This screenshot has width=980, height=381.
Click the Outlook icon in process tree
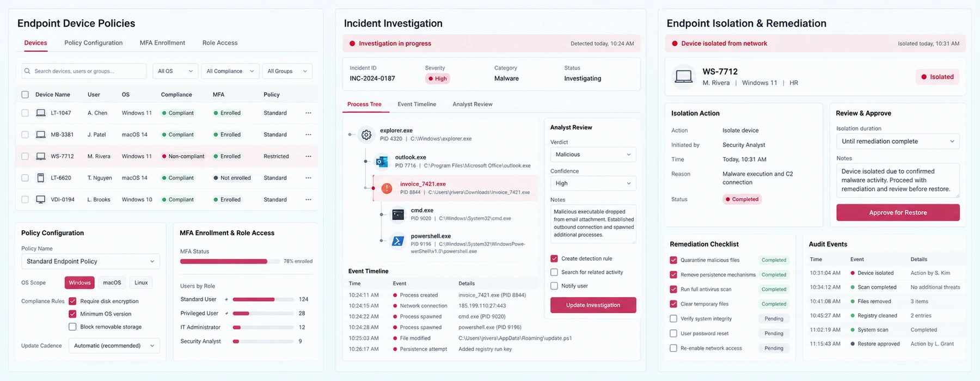pos(382,161)
